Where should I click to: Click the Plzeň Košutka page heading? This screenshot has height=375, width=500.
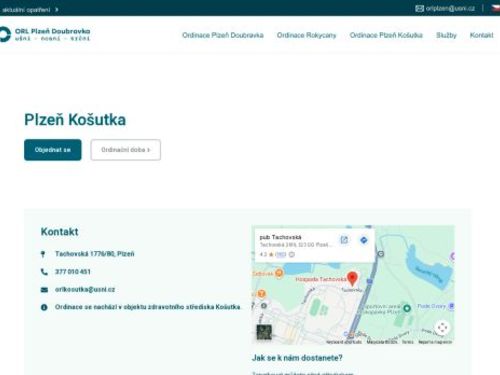[75, 120]
